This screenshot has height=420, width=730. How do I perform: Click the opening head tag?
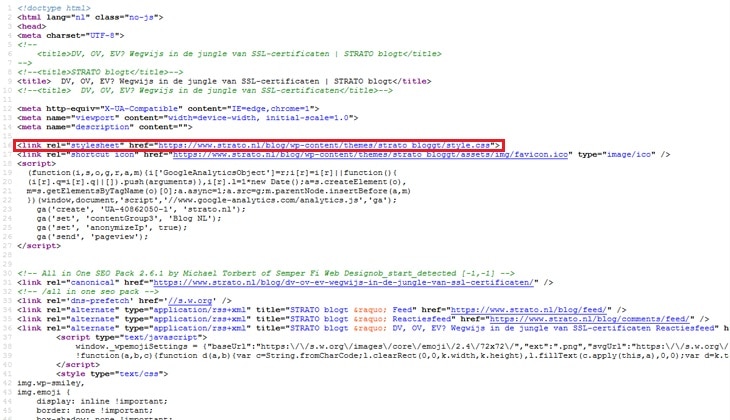(x=32, y=27)
